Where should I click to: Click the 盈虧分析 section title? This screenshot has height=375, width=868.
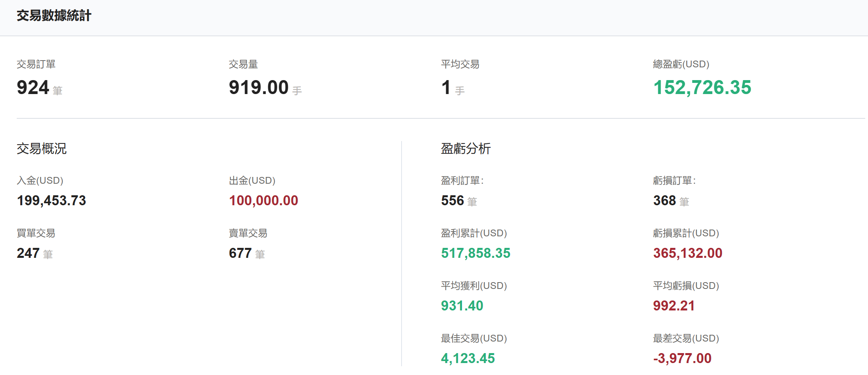[x=466, y=149]
